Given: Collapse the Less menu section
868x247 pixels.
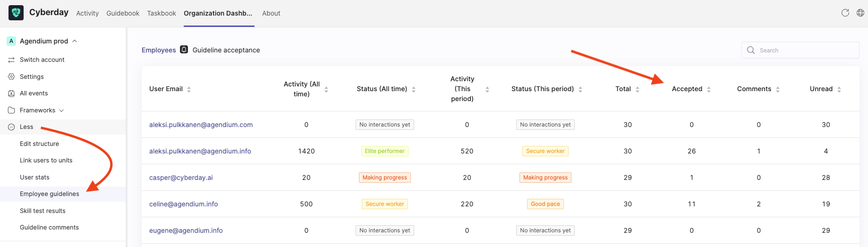Looking at the screenshot, I should tap(26, 127).
